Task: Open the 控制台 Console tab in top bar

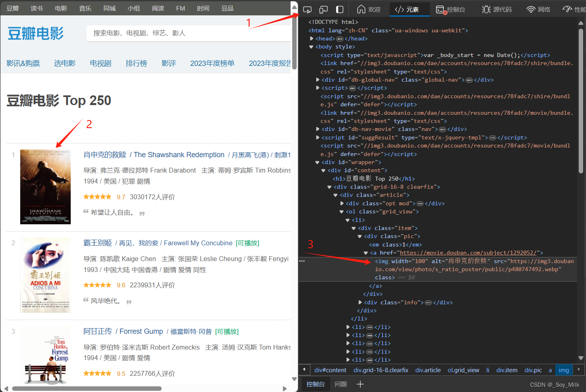Action: tap(451, 9)
